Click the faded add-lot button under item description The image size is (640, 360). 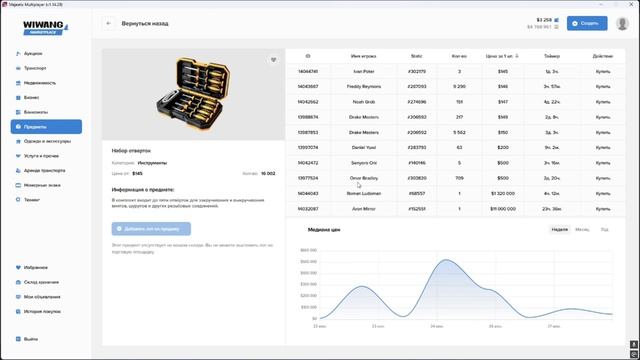(151, 229)
